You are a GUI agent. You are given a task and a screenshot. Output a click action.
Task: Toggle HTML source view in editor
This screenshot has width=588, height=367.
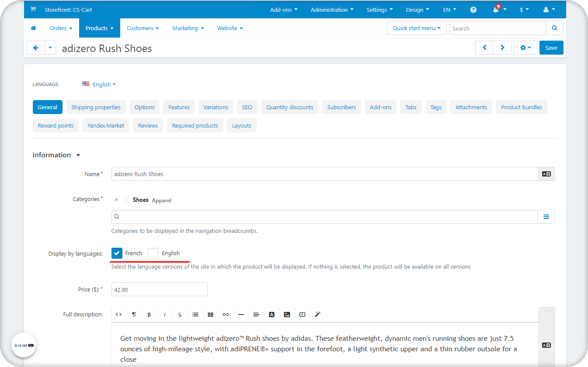119,315
